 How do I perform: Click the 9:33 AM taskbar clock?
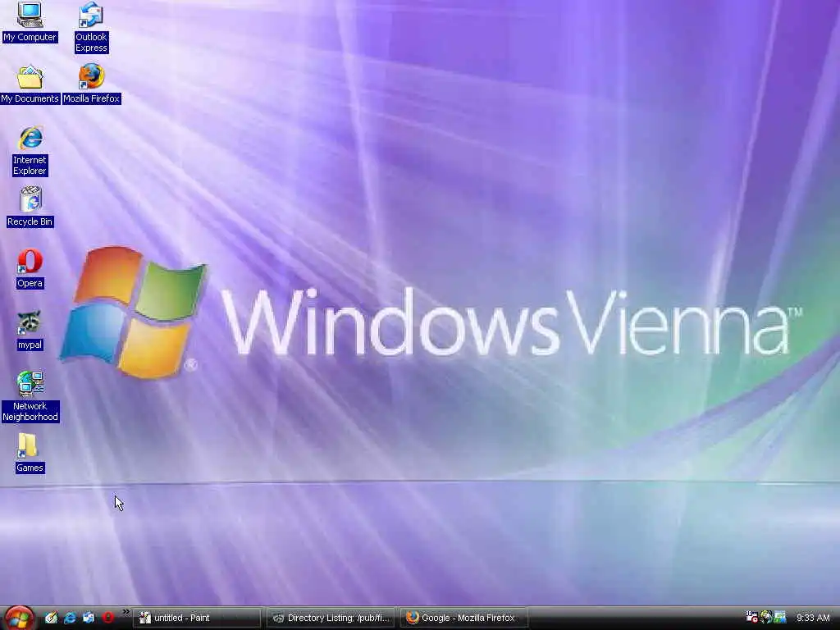pos(813,618)
